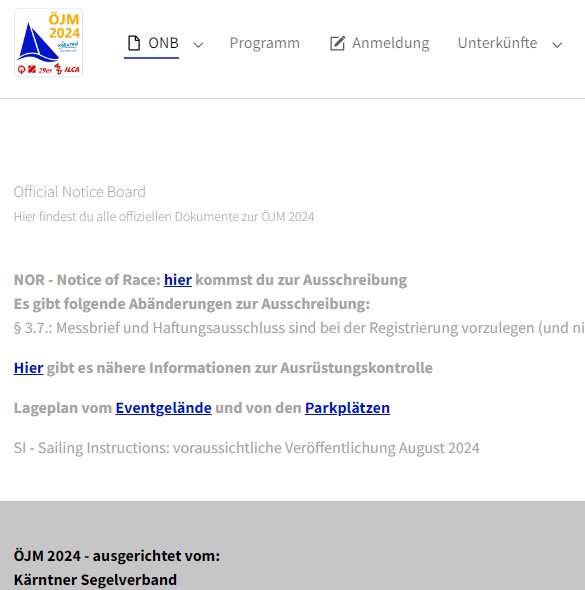
Task: Click the 'NOR - Notice of Race:' text
Action: [87, 280]
